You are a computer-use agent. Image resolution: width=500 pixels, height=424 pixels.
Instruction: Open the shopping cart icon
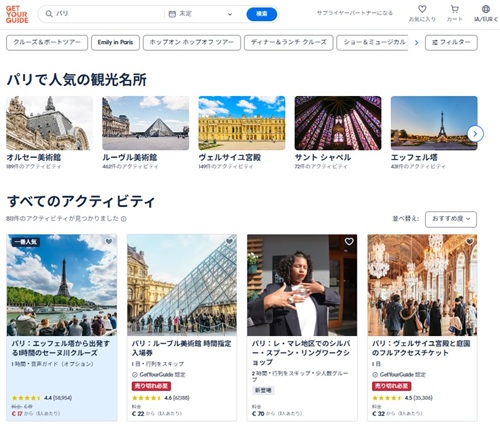click(x=454, y=9)
